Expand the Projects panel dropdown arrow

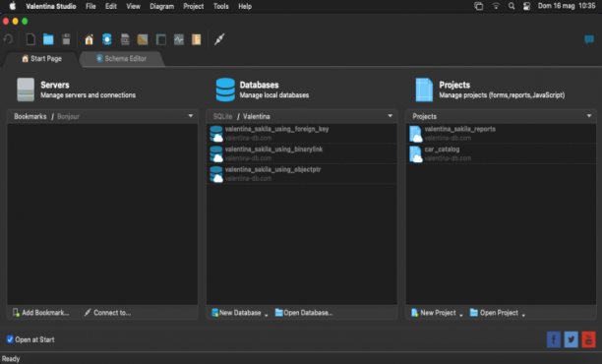(x=589, y=116)
